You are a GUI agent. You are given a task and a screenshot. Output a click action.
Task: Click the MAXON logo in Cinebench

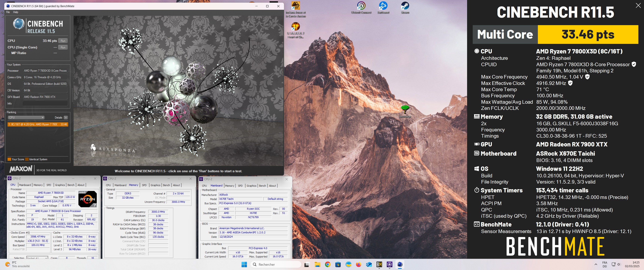pyautogui.click(x=21, y=169)
